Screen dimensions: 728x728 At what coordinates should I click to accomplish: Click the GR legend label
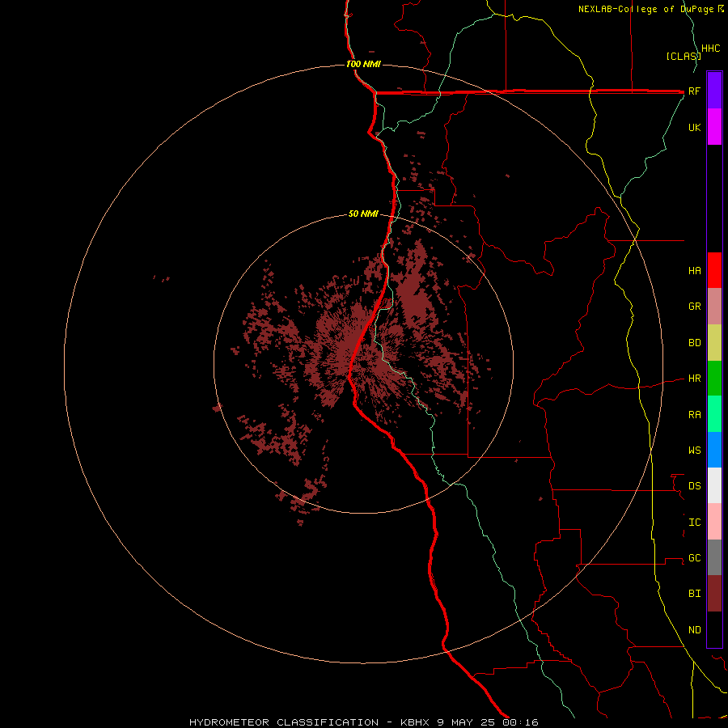(694, 307)
